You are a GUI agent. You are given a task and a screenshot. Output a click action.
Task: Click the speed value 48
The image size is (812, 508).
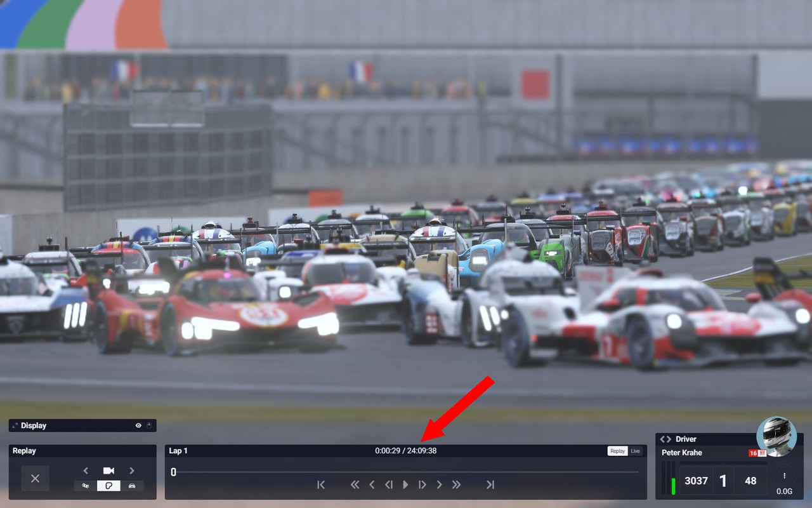coord(750,481)
